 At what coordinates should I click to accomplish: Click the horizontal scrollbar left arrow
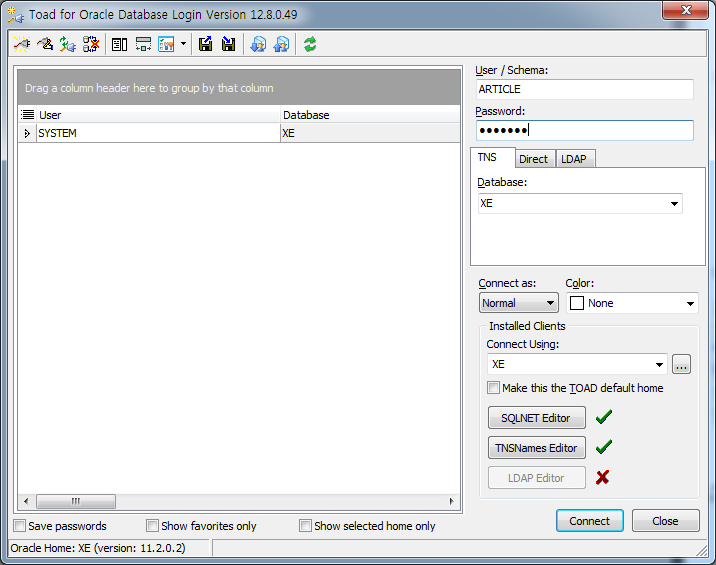pyautogui.click(x=26, y=502)
